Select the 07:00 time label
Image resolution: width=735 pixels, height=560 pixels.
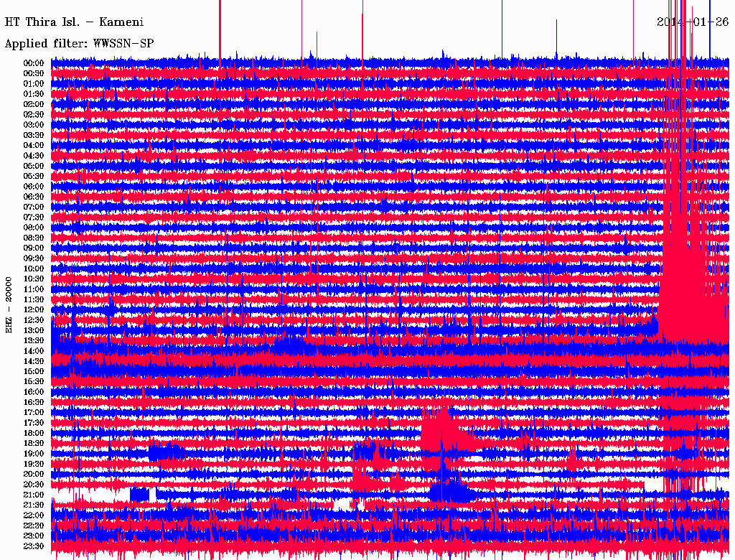tap(34, 207)
